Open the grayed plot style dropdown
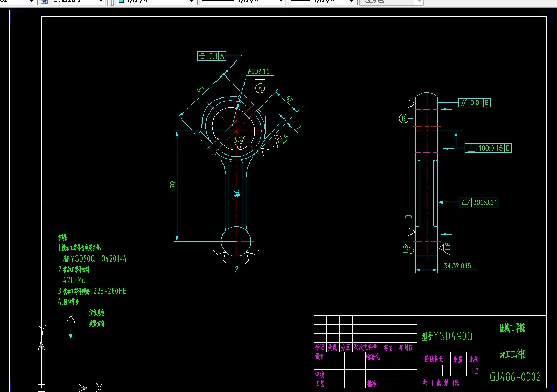The image size is (557, 392). click(392, 2)
